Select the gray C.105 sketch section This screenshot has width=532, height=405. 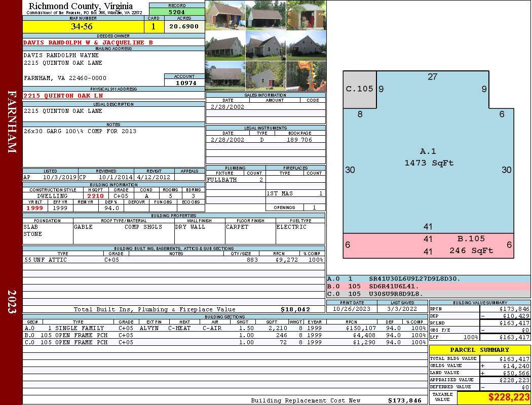360,90
